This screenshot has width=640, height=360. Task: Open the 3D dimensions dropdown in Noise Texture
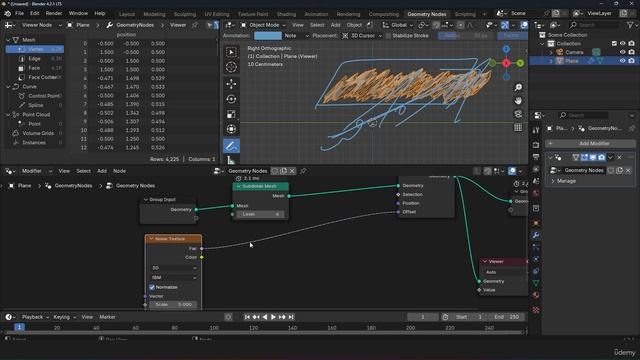173,268
